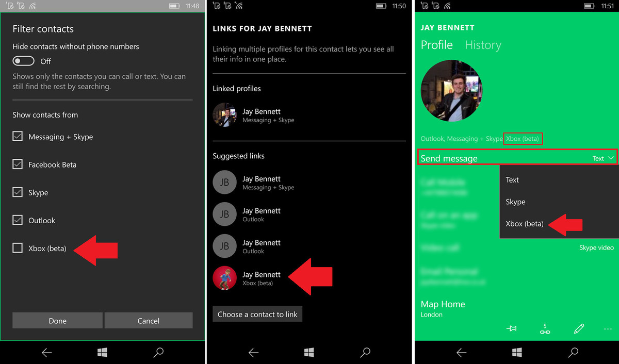This screenshot has height=364, width=619.
Task: Tap JB avatar of second Outlook suggestion
Action: click(225, 246)
